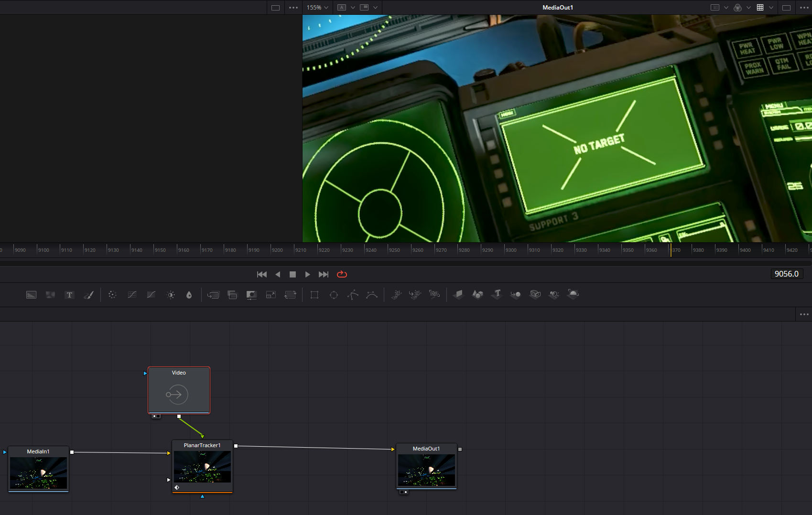
Task: Expand the A/B buffer options arrow
Action: click(x=353, y=8)
